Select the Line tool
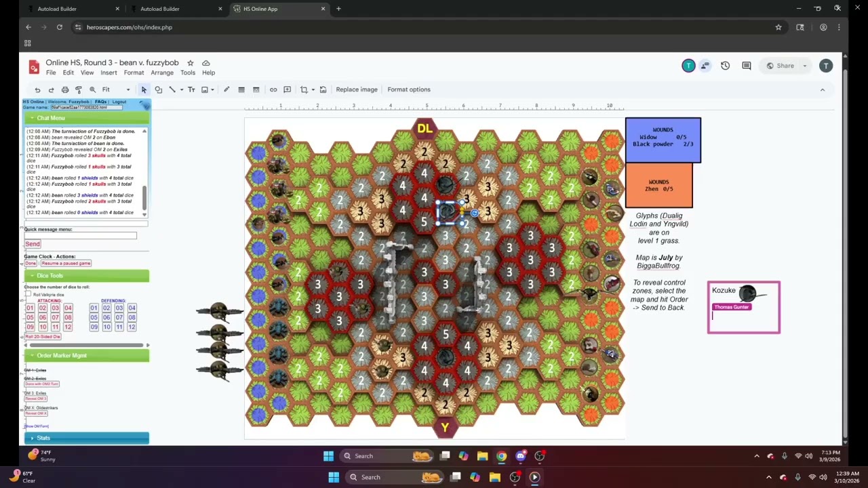Viewport: 868px width, 488px height. [x=172, y=89]
